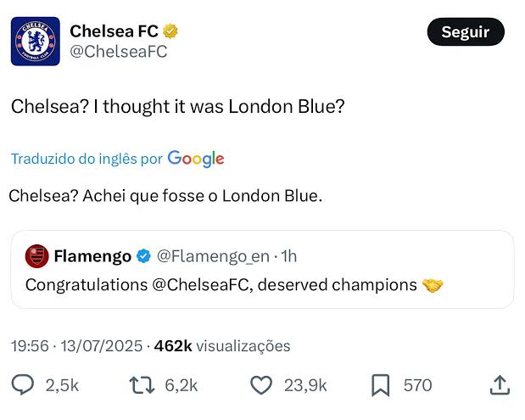
Task: Open the 462k visualizações view count
Action: coord(222,346)
